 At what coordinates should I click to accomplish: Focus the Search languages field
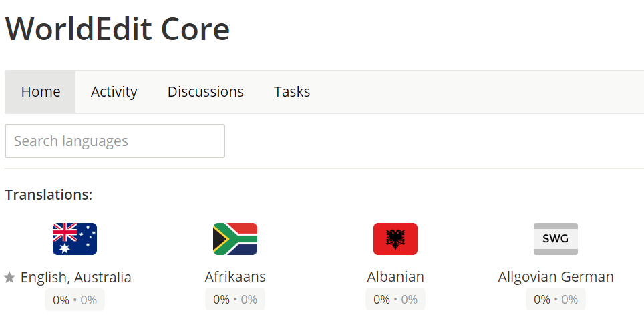click(115, 141)
